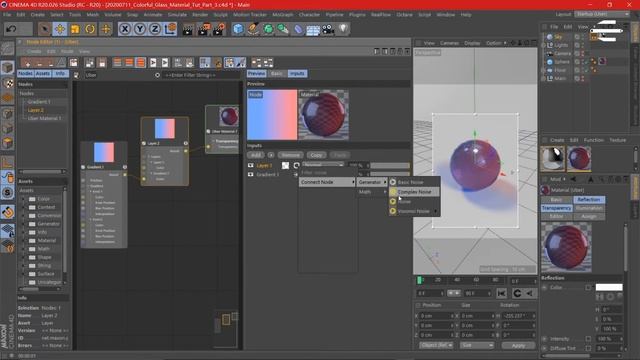
Task: Toggle the coordinate system icon
Action: (x=170, y=29)
